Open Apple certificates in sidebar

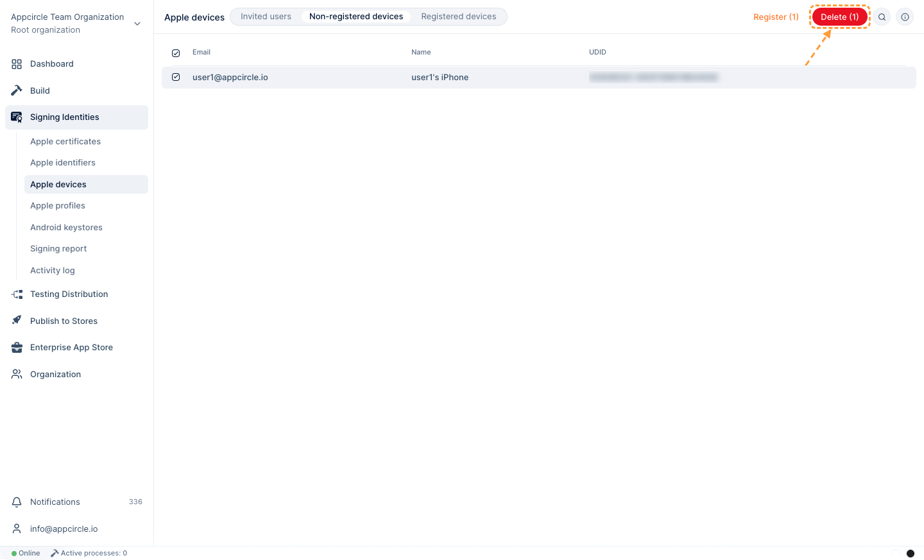click(x=65, y=142)
